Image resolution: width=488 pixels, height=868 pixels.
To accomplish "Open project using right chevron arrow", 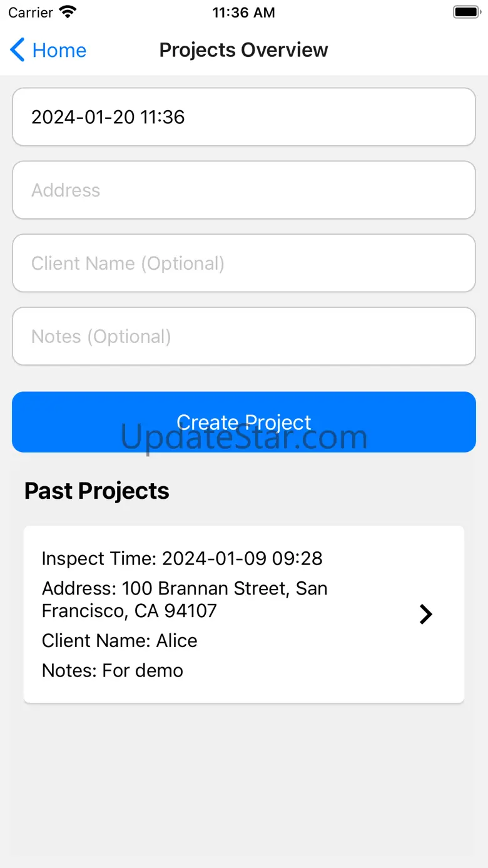I will 425,614.
